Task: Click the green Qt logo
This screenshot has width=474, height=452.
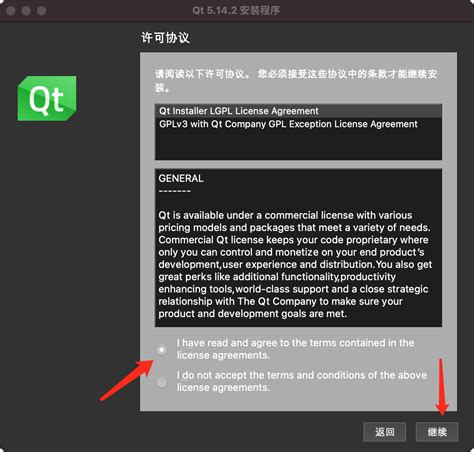Action: 47,98
